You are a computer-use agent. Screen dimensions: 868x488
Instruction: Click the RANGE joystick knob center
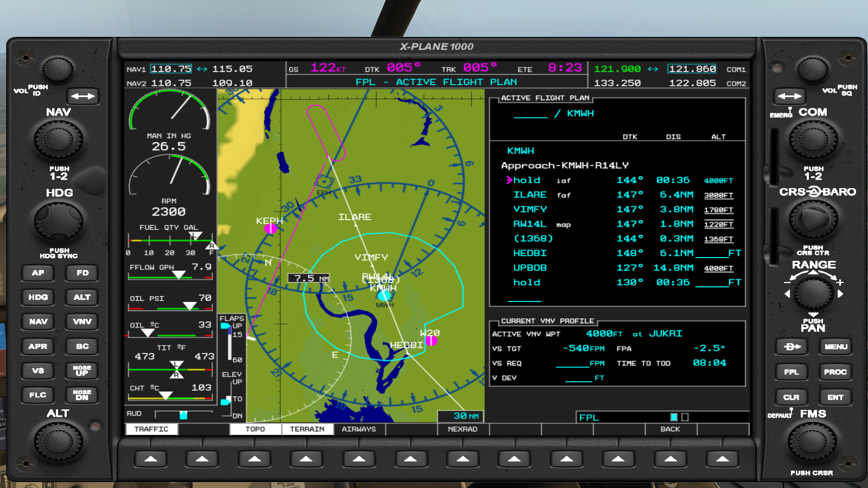click(x=813, y=293)
